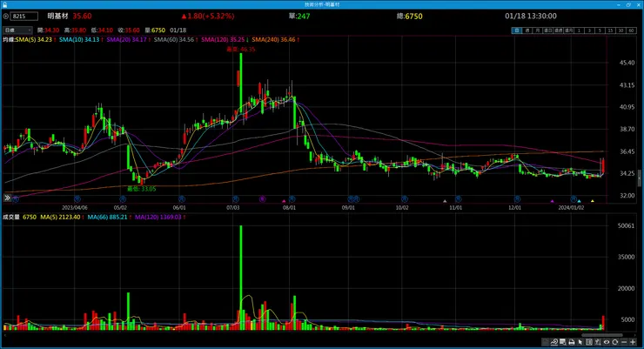The image size is (644, 349).
Task: Switch to the weekly (週) period button
Action: pos(527,30)
